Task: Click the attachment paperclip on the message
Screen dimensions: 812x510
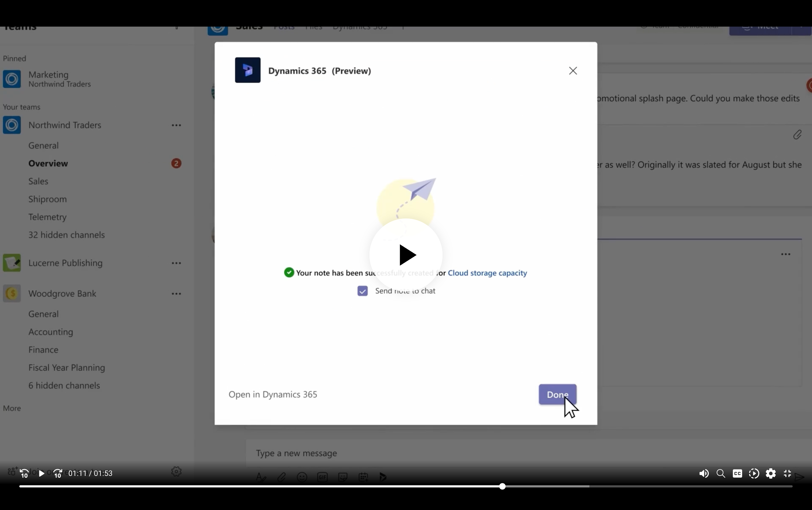Action: [x=797, y=135]
